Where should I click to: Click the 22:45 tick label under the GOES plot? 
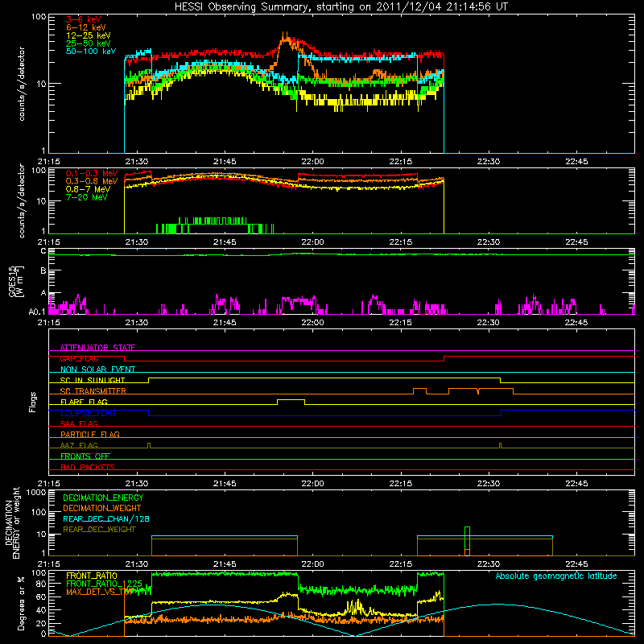tap(576, 323)
